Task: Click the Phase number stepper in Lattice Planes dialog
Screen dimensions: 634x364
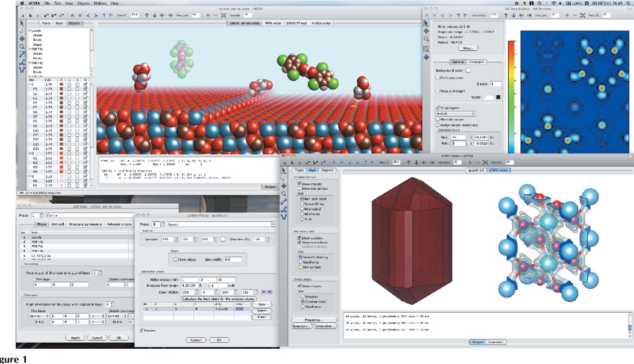Action: (x=162, y=224)
